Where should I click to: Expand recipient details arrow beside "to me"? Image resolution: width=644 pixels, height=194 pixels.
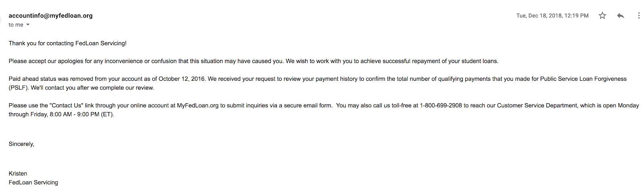point(28,25)
